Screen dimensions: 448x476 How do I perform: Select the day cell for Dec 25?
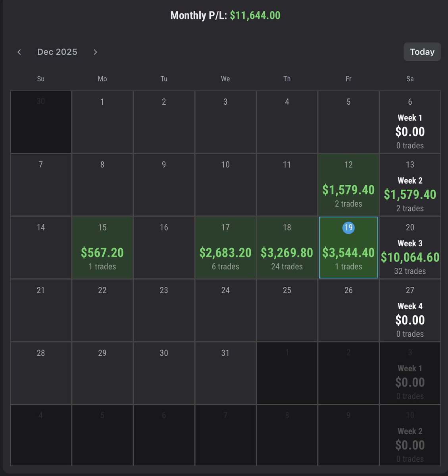pos(287,310)
